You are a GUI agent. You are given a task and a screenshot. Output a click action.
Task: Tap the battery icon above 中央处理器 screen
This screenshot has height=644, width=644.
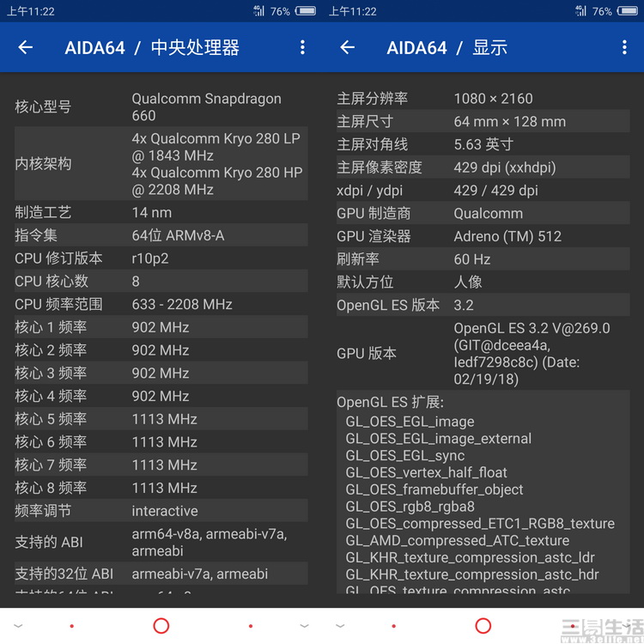coord(306,10)
